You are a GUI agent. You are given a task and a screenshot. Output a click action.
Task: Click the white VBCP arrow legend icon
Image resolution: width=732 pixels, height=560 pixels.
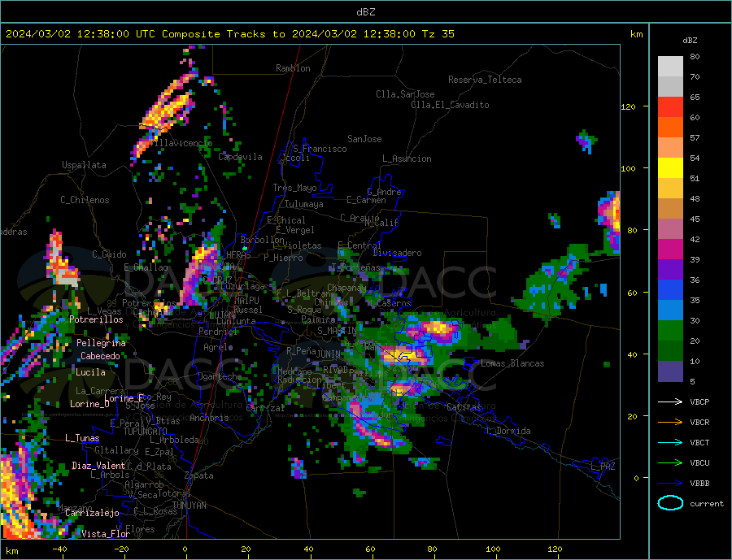click(670, 402)
